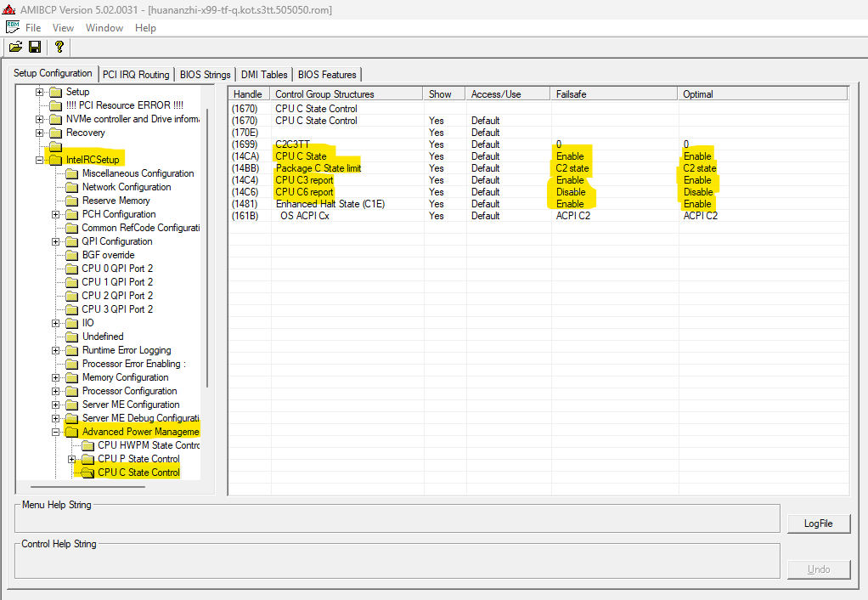Toggle Show for Enhanced Halt State row
Screen dimensions: 868x600
(x=437, y=204)
